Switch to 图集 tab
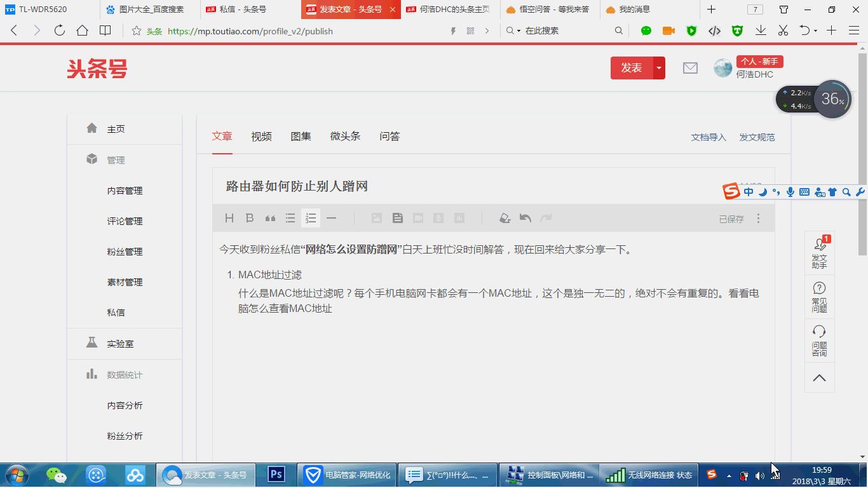The width and height of the screenshot is (868, 488). [x=301, y=136]
